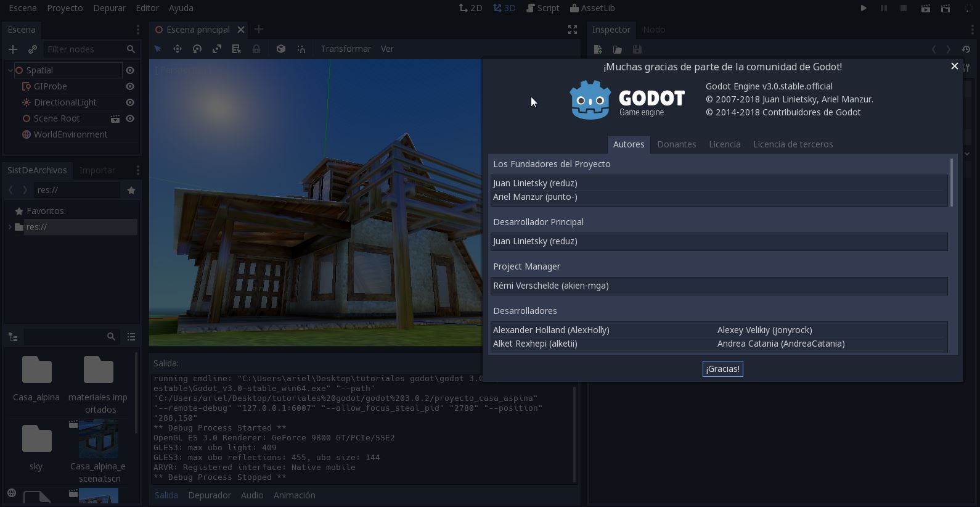Switch to Licencia de terceros tab
The height and width of the screenshot is (507, 980).
[793, 144]
